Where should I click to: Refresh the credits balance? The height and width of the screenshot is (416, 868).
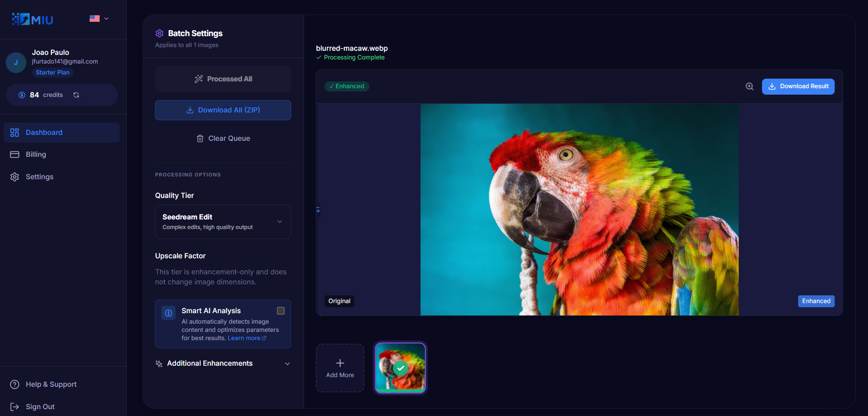[76, 95]
